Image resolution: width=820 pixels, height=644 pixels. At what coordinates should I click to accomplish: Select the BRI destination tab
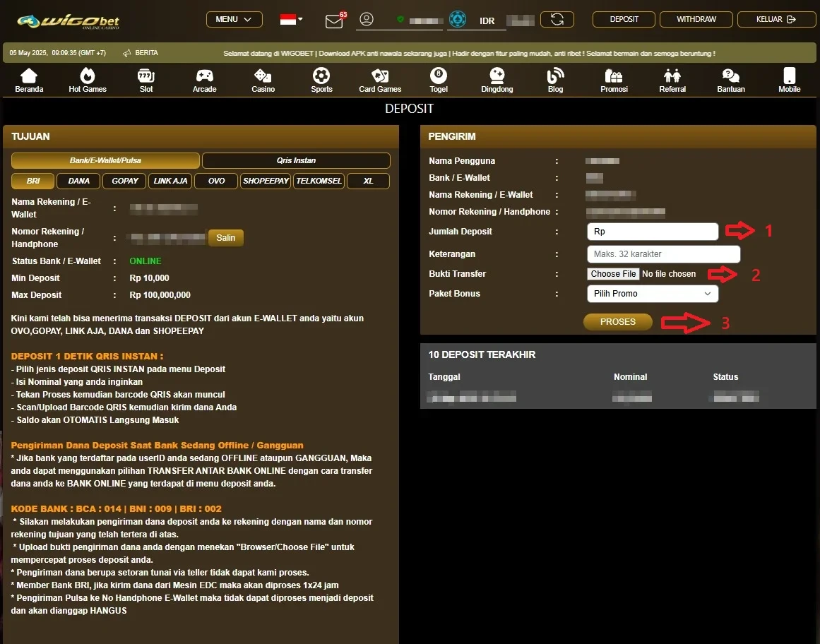32,181
